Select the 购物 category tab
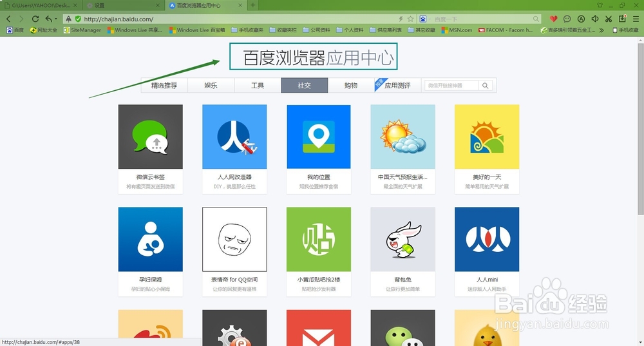The height and width of the screenshot is (346, 644). point(351,86)
